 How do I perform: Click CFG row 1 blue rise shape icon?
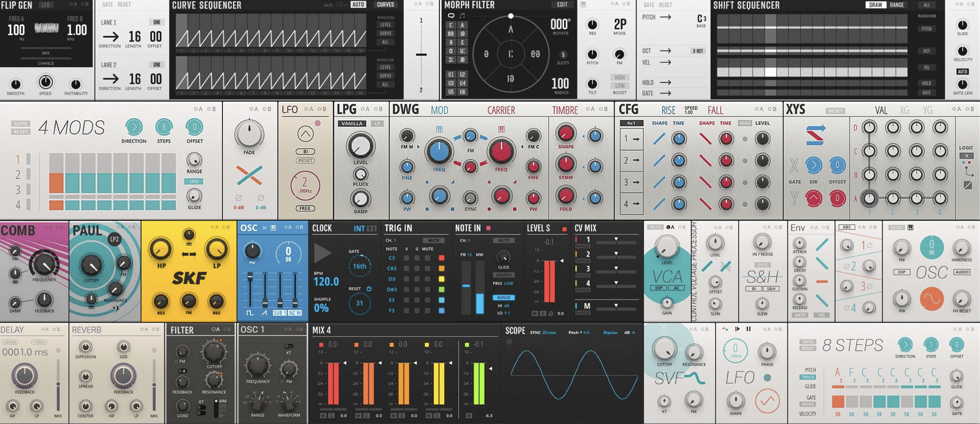tap(659, 139)
